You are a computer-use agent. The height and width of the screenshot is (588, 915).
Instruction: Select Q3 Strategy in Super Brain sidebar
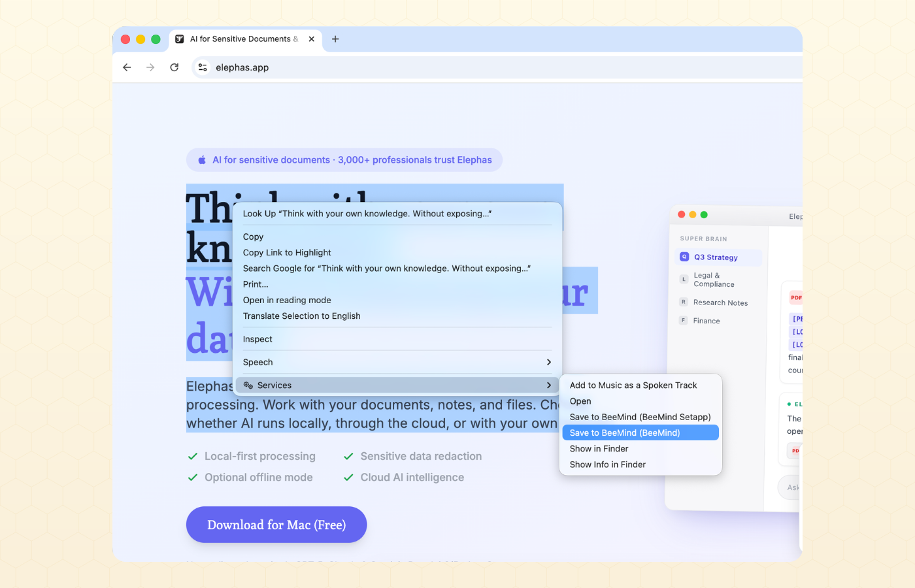718,257
